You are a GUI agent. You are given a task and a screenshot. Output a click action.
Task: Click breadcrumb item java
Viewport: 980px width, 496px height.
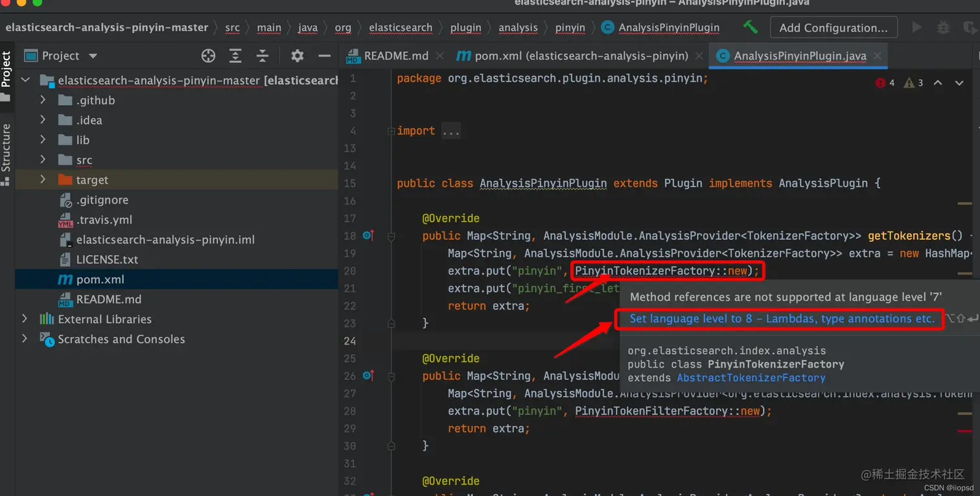308,28
